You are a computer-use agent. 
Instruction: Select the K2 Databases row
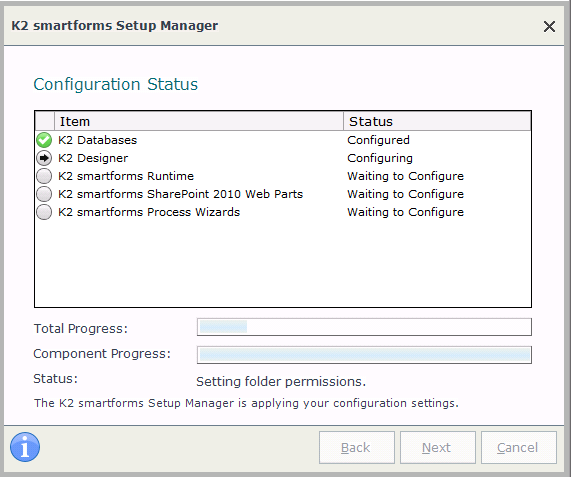pyautogui.click(x=283, y=140)
